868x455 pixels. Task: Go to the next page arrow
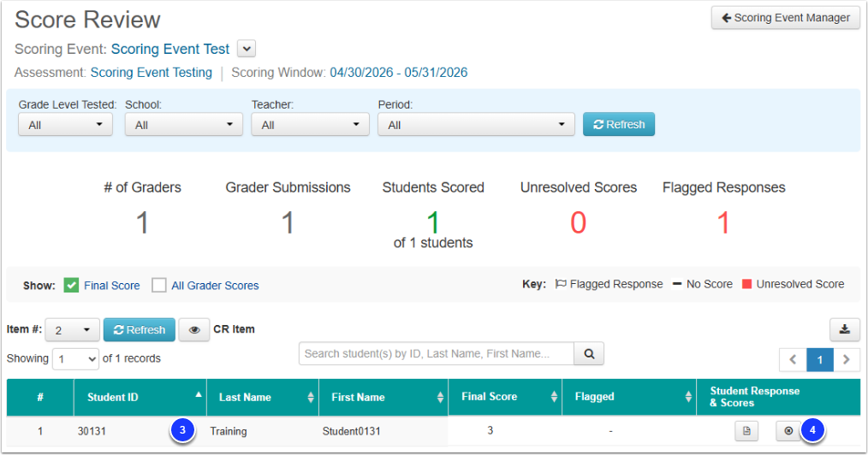pyautogui.click(x=847, y=360)
